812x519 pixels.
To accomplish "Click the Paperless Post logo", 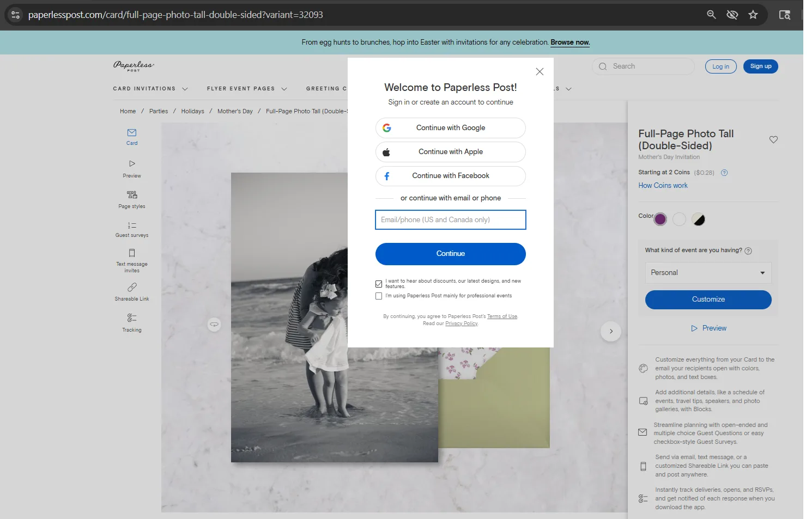I will coord(134,66).
